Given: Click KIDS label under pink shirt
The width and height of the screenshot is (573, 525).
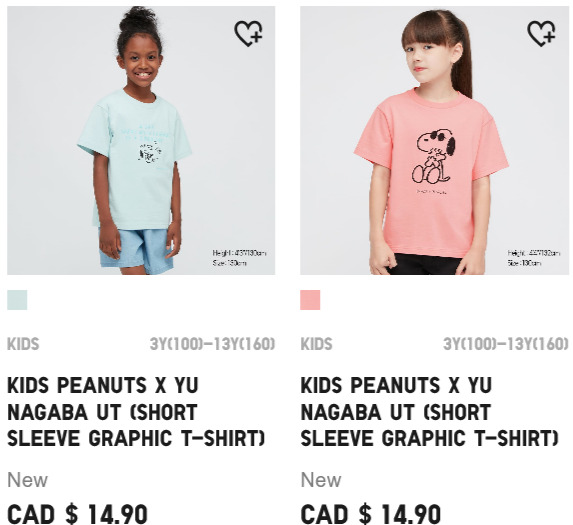Looking at the screenshot, I should [x=316, y=344].
